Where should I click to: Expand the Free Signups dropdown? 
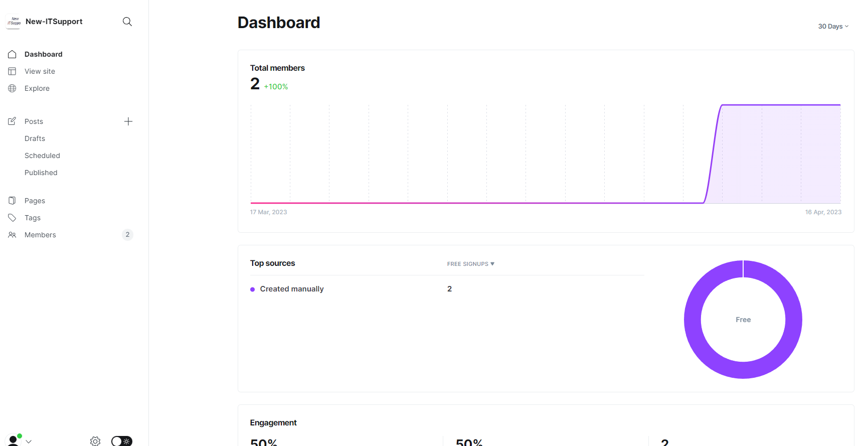[470, 264]
